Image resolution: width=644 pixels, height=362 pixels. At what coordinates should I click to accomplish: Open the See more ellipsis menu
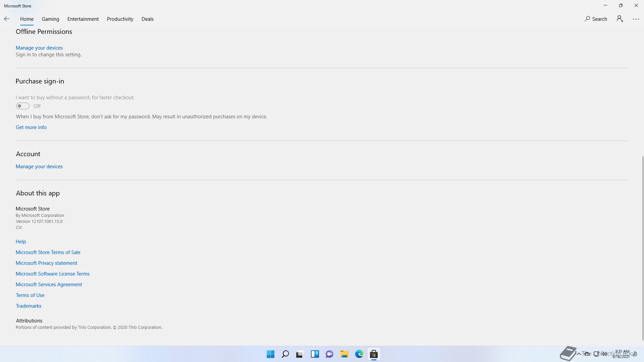tap(636, 19)
